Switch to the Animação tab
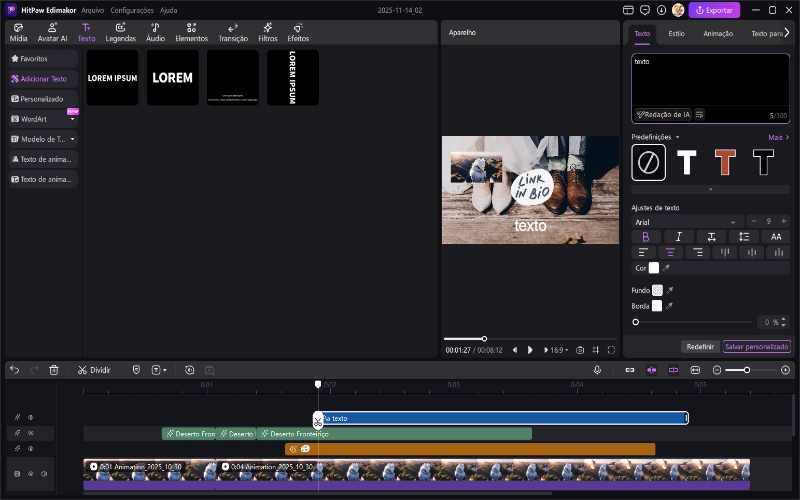The image size is (800, 500). coord(717,33)
